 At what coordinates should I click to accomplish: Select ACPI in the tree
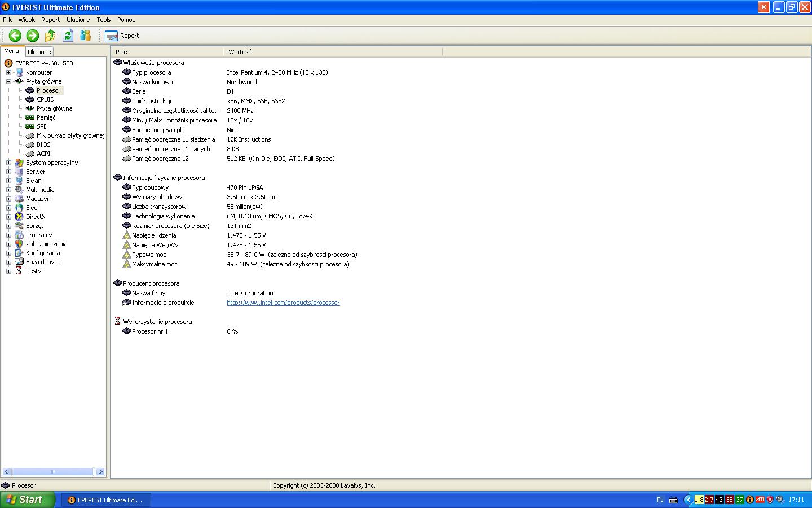pos(43,154)
